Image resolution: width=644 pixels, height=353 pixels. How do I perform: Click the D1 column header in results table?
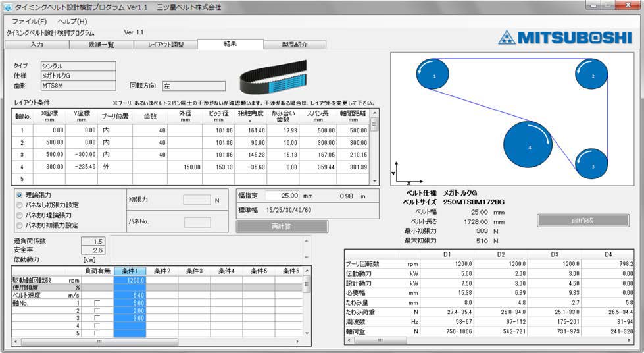tap(447, 254)
